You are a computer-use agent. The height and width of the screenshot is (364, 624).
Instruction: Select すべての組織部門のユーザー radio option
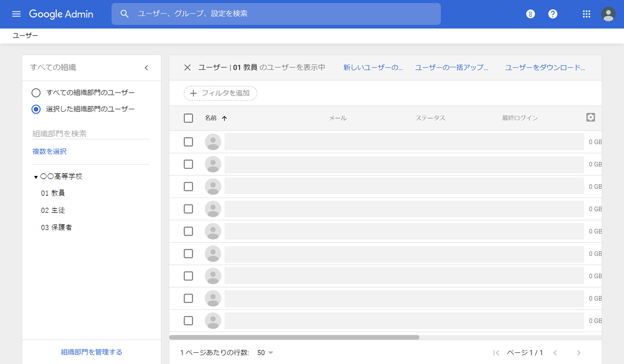36,93
